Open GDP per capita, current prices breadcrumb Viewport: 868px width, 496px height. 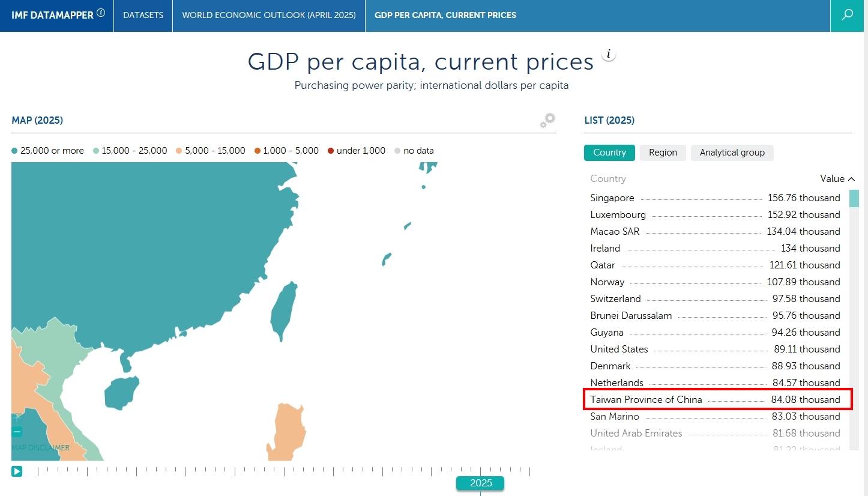click(445, 15)
